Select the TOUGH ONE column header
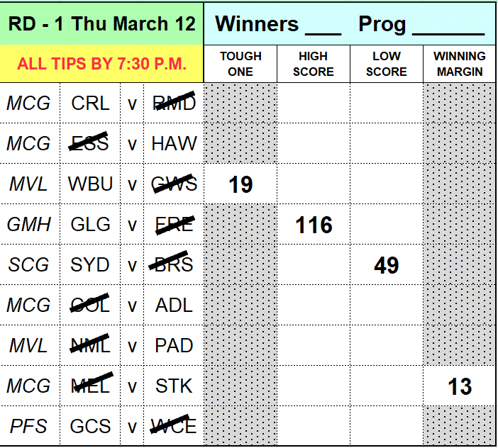Image resolution: width=498 pixels, height=448 pixels. [x=240, y=64]
